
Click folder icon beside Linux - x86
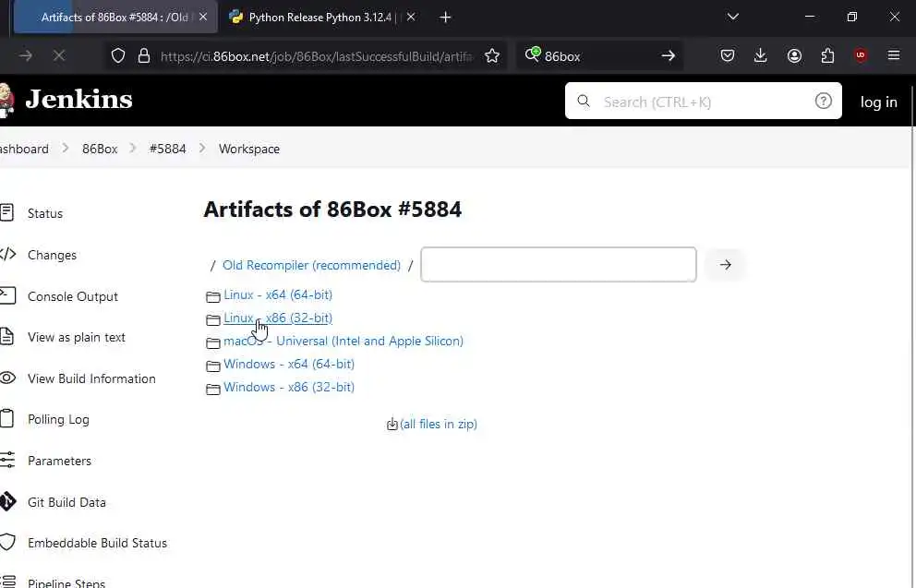click(212, 319)
